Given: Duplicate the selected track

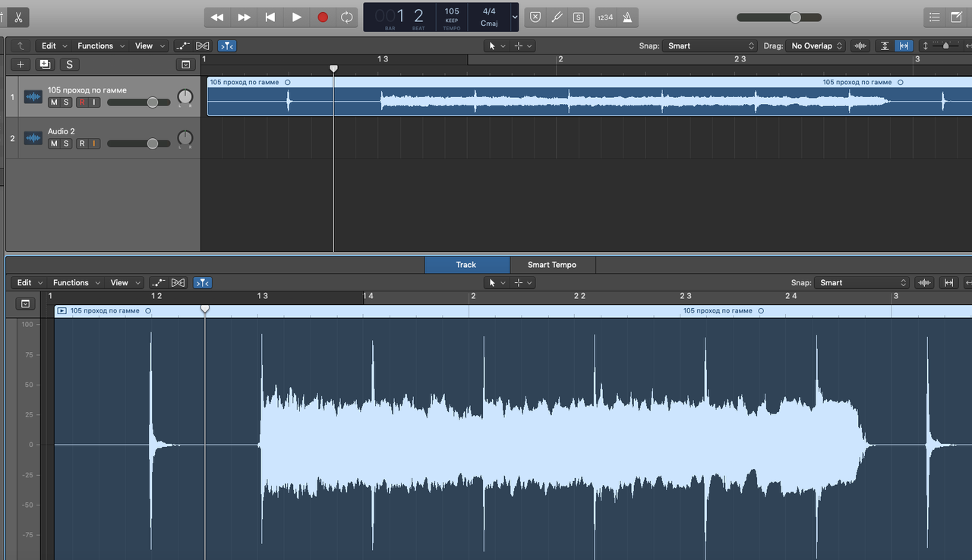Looking at the screenshot, I should [x=45, y=64].
